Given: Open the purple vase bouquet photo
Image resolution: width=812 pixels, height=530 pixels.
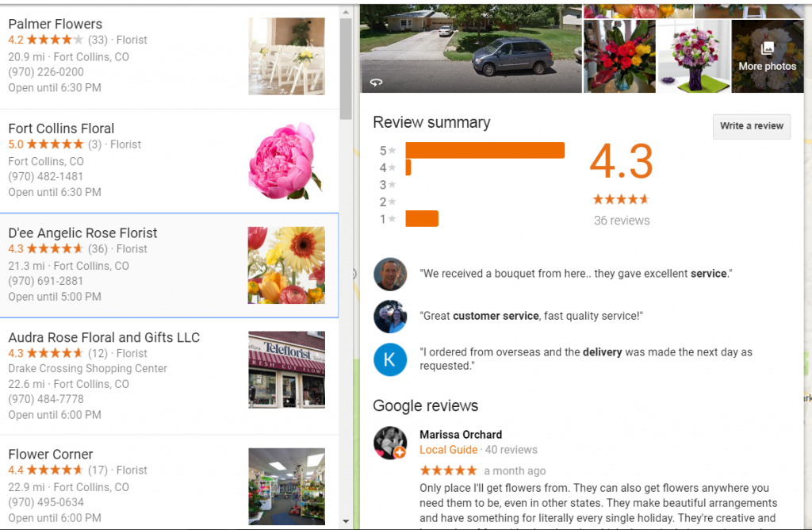Looking at the screenshot, I should 693,56.
